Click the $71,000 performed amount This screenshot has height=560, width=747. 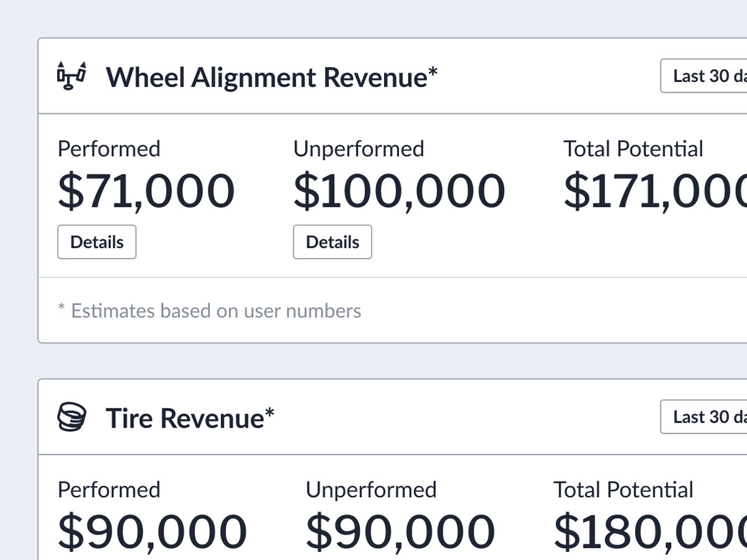coord(146,191)
